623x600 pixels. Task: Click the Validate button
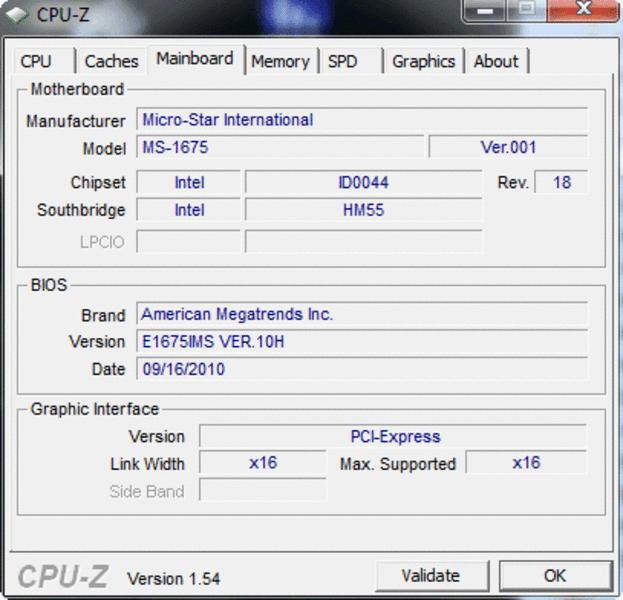[431, 576]
